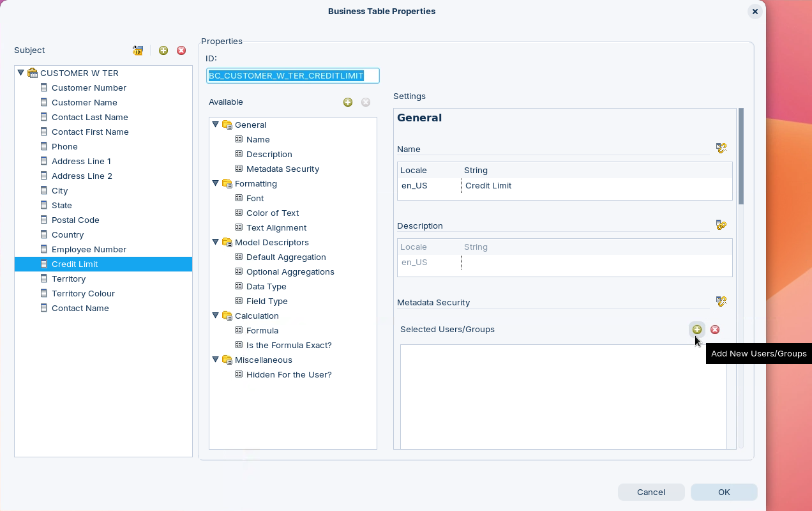Select Territory Colour in Subject tree

point(83,293)
